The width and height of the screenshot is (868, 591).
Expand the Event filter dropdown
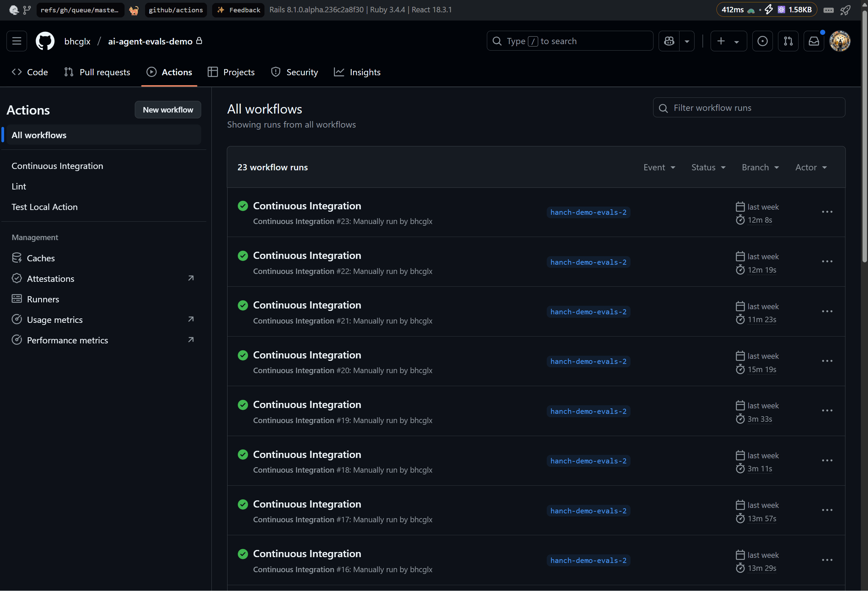[x=659, y=167]
